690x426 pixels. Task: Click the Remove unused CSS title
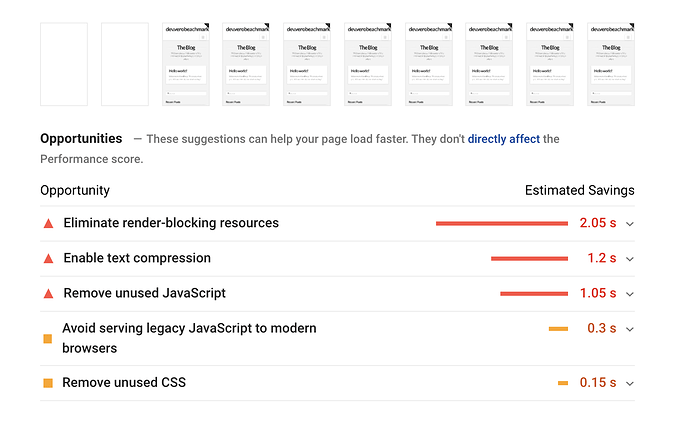(x=124, y=382)
